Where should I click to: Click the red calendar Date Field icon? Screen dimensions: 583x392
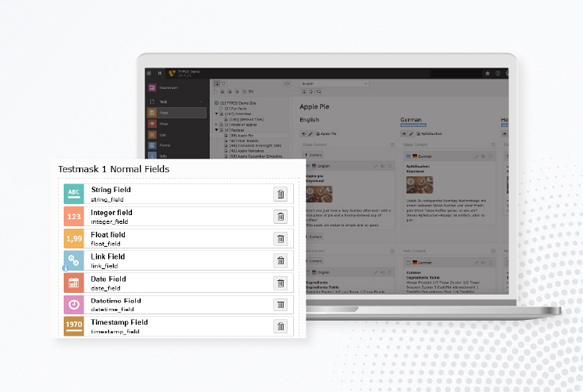(74, 283)
